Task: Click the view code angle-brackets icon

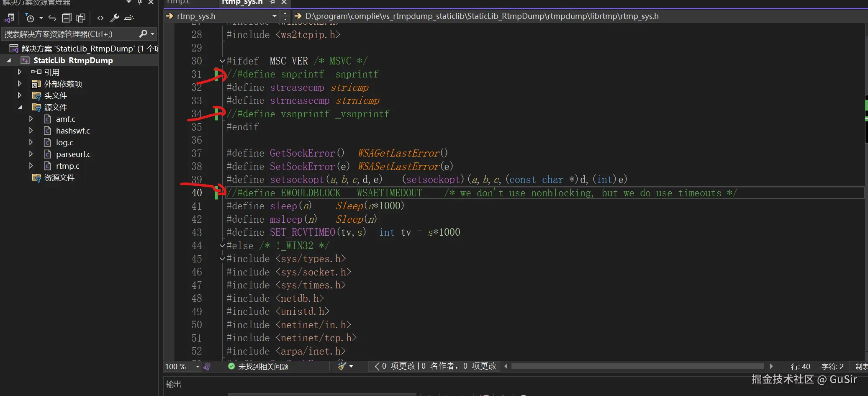Action: coord(100,18)
